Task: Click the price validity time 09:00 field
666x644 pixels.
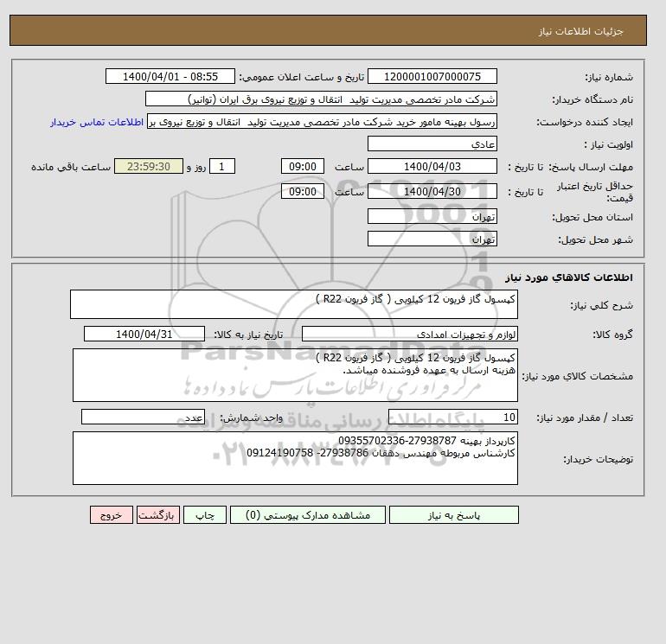Action: (x=303, y=191)
